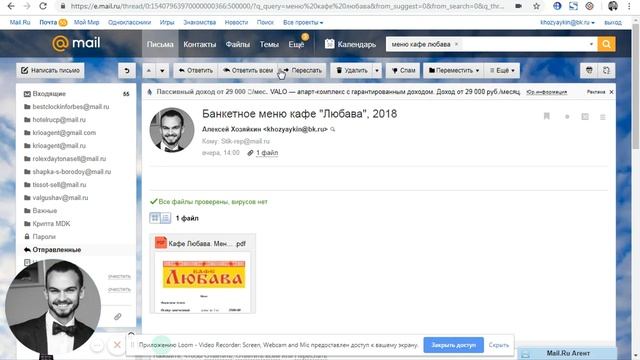Screen dimensions: 640x360
Task: Click the undo back arrow toolbar button
Action: 127,71
